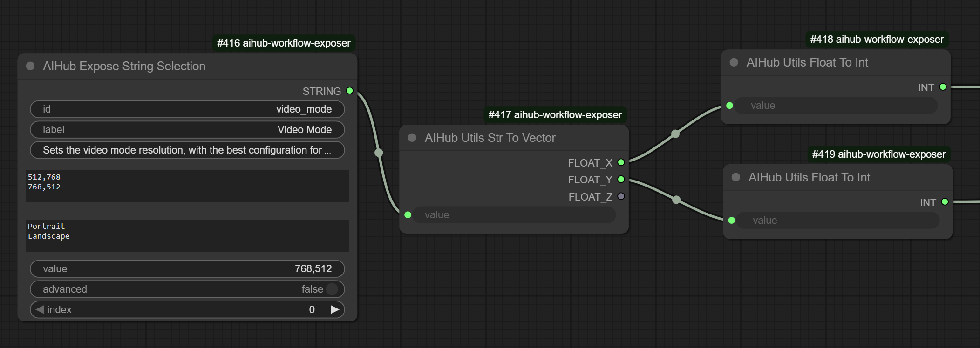The image size is (980, 348).
Task: Select the AIHub Utils Float To Int title on #418
Action: coord(807,62)
